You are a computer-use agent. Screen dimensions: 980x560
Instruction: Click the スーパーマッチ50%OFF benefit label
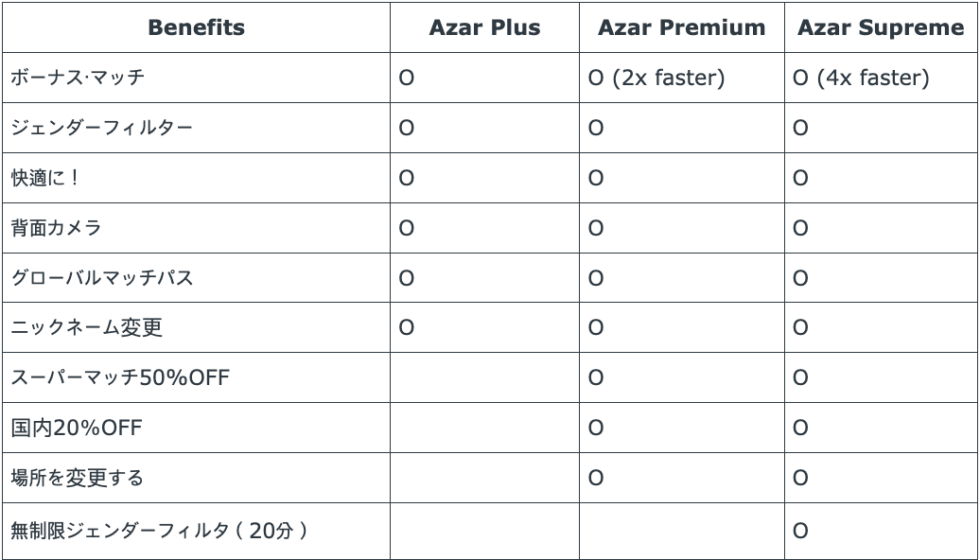point(119,377)
